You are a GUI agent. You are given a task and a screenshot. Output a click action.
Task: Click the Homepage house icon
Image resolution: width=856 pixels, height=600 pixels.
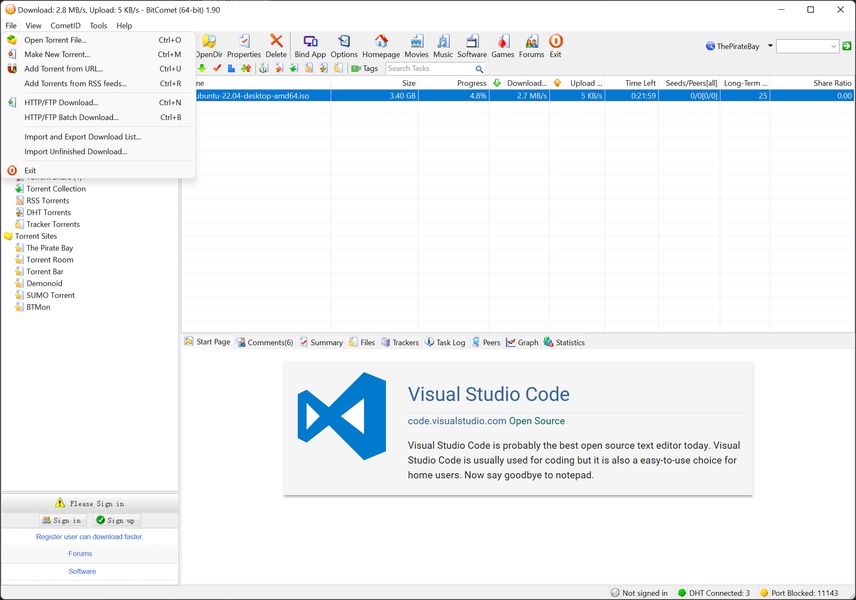[x=381, y=45]
